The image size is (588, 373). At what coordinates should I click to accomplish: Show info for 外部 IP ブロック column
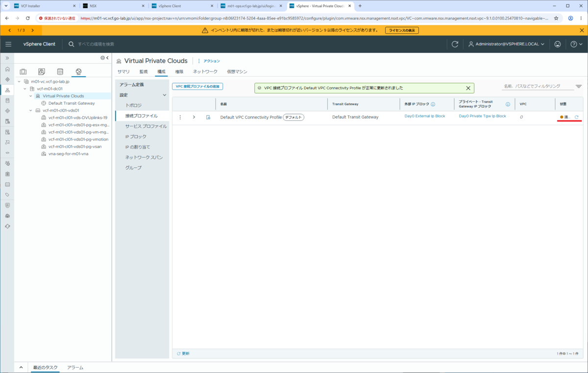tap(433, 104)
